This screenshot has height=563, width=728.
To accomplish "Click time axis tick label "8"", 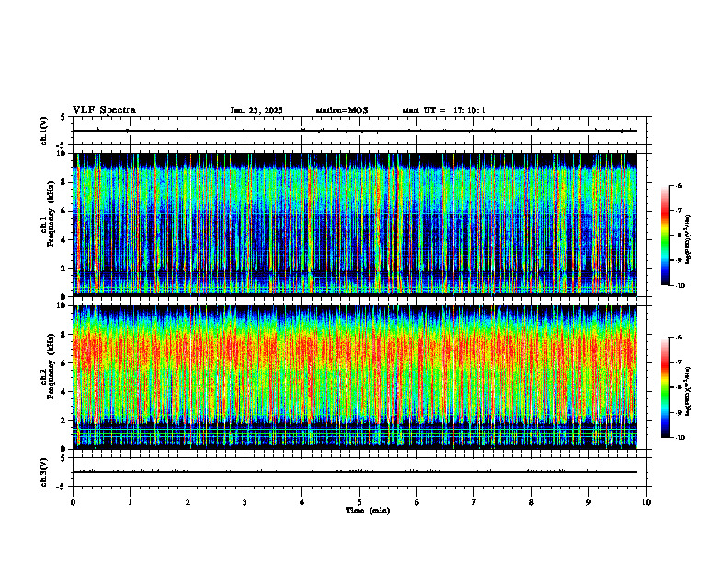I will (x=531, y=502).
